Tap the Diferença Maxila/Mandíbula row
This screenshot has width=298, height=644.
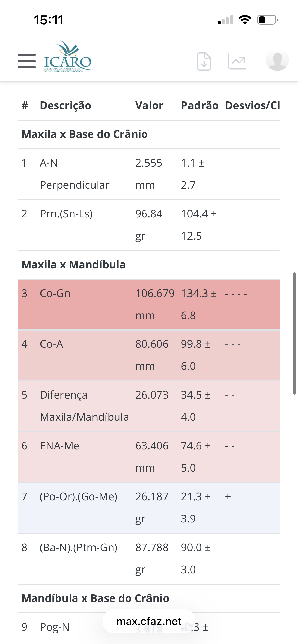point(149,406)
